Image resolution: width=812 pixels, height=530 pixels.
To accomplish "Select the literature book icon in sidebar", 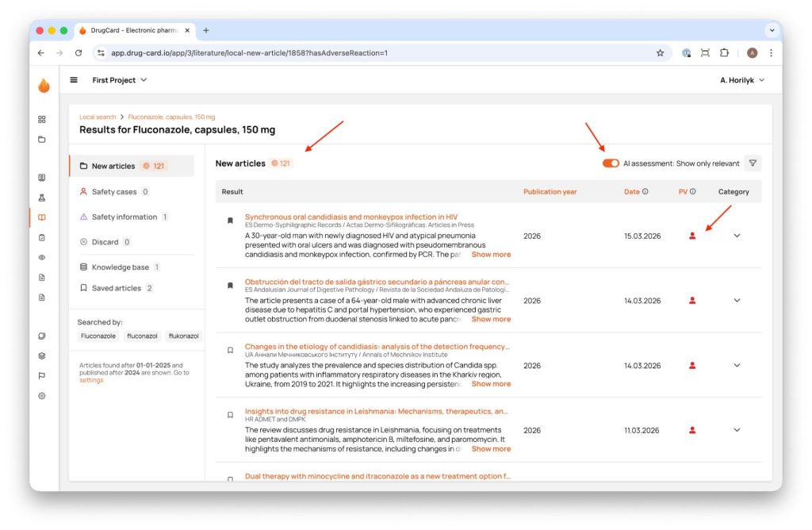I will point(42,217).
